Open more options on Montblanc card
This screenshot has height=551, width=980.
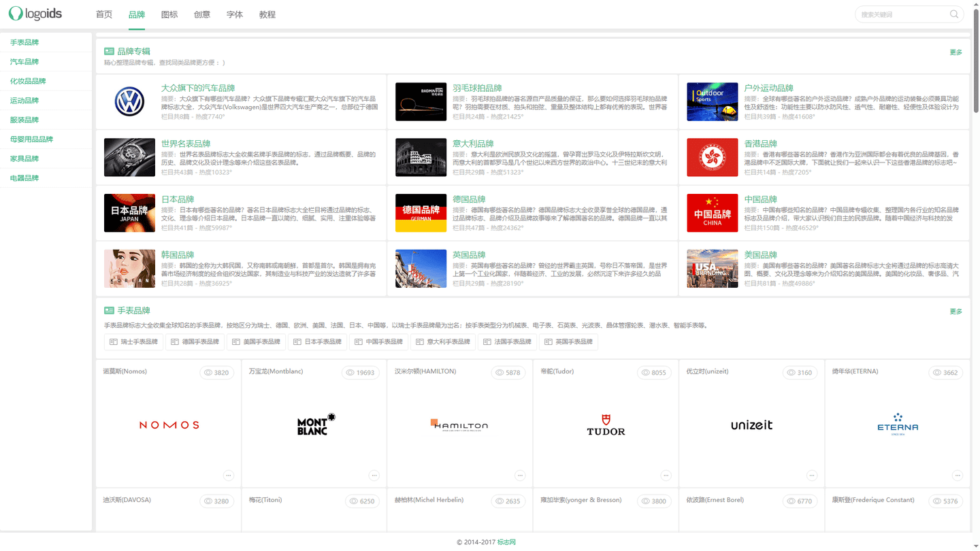pos(374,475)
